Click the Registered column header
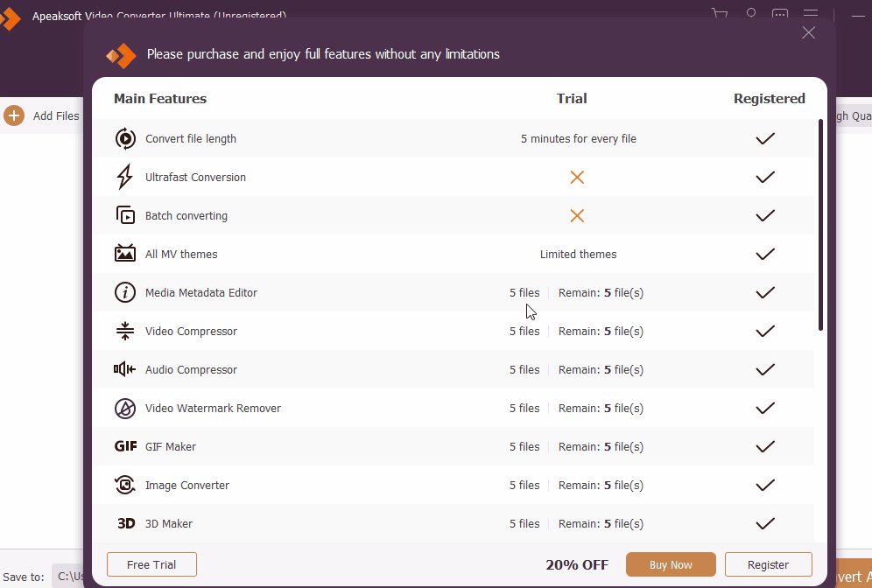Viewport: 872px width, 588px height. 769,98
